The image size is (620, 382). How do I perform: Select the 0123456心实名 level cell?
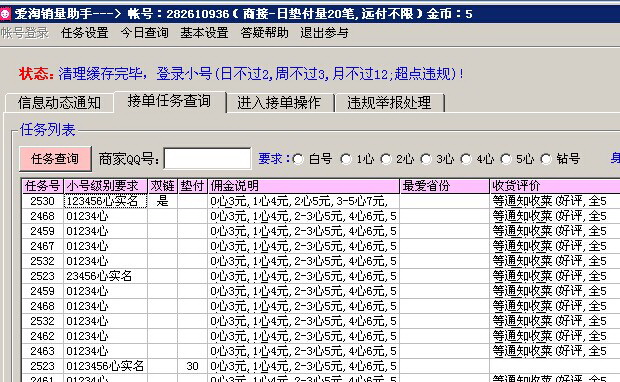tap(106, 366)
